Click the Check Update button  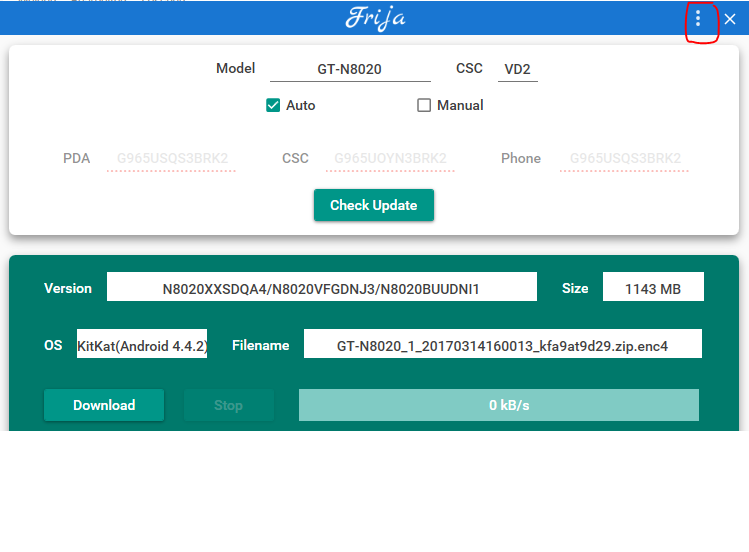click(374, 205)
